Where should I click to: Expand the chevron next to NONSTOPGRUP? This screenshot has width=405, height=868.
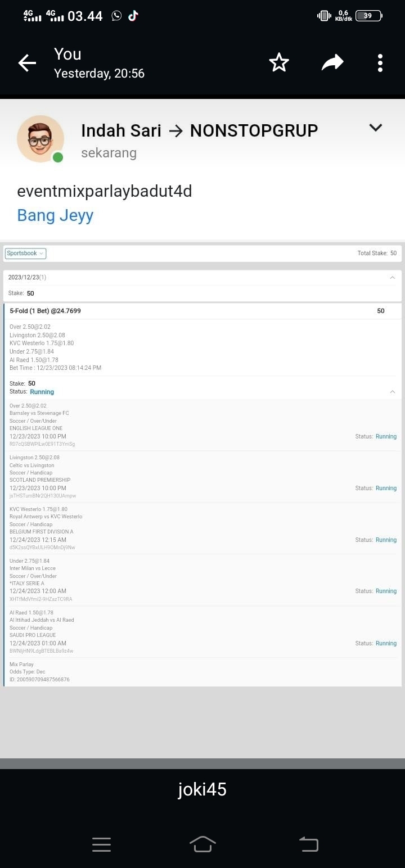pyautogui.click(x=375, y=128)
